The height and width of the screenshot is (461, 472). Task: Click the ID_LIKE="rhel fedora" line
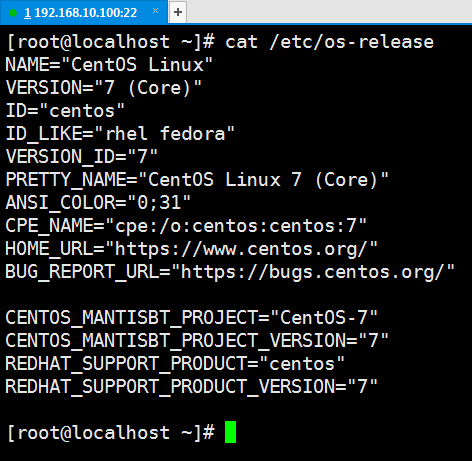coord(120,134)
